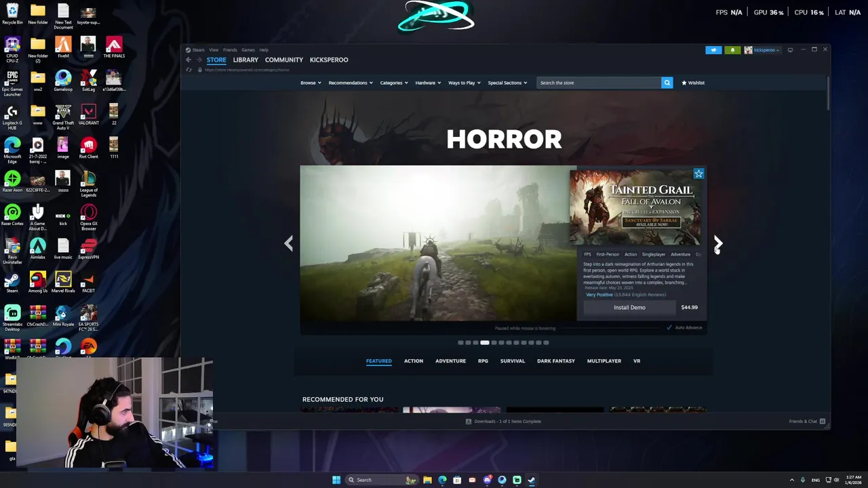This screenshot has height=488, width=868.
Task: Expand the Recommendations dropdown
Action: coord(351,83)
